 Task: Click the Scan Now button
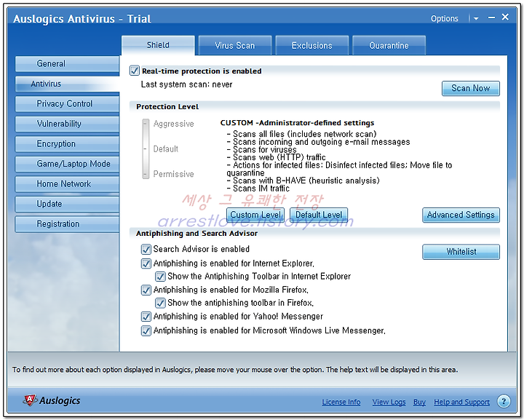(471, 88)
